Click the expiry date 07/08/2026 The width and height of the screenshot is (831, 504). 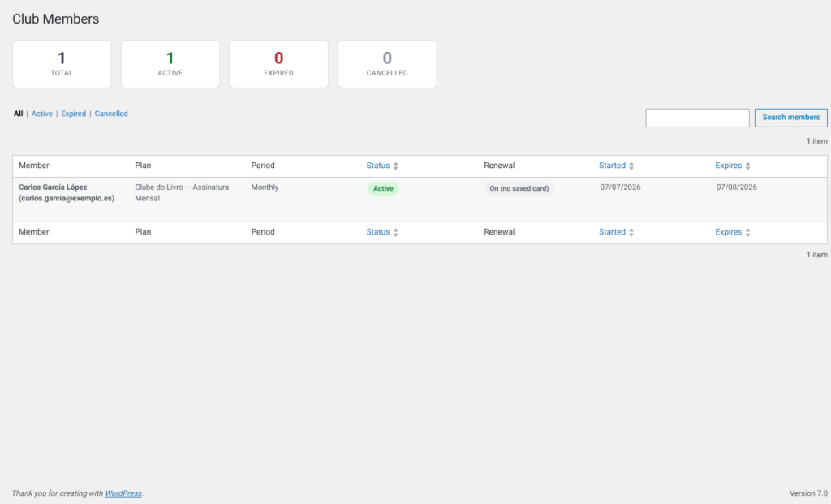click(x=737, y=187)
